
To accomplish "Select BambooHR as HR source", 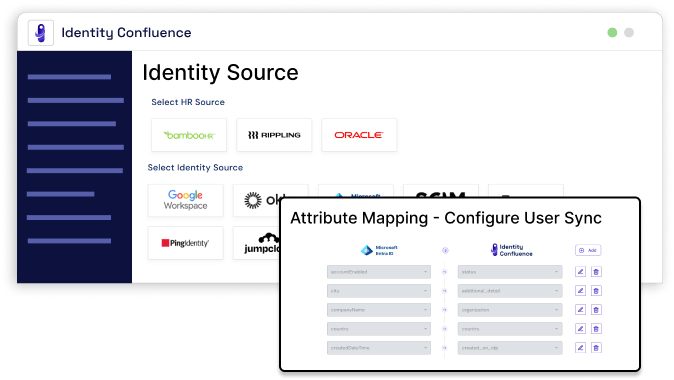I will click(x=189, y=135).
